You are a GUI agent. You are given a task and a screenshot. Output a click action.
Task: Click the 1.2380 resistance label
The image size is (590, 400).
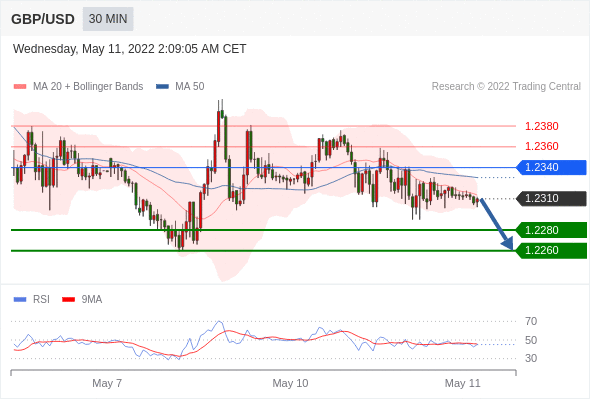point(541,126)
